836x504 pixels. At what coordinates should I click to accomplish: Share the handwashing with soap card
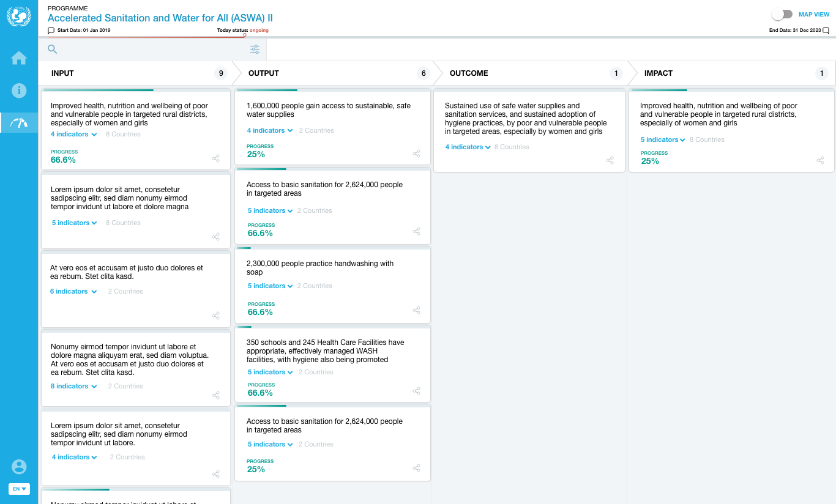pos(417,310)
